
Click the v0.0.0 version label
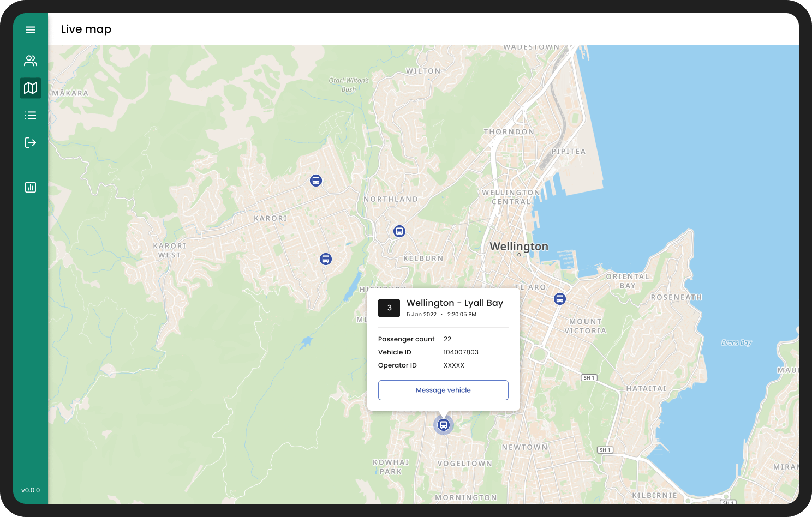[31, 490]
